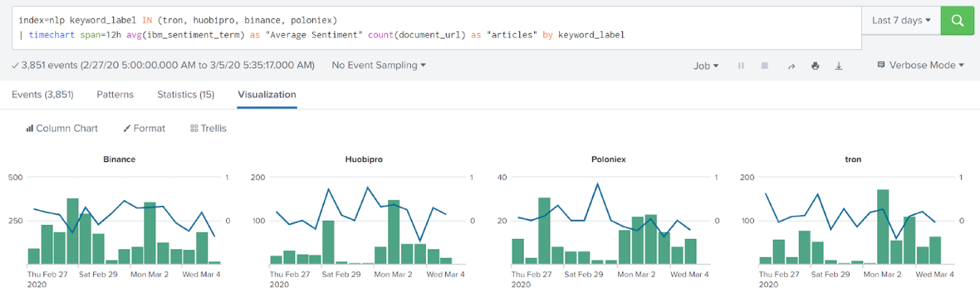Open Trellis layout settings
The image size is (980, 302).
[x=208, y=128]
